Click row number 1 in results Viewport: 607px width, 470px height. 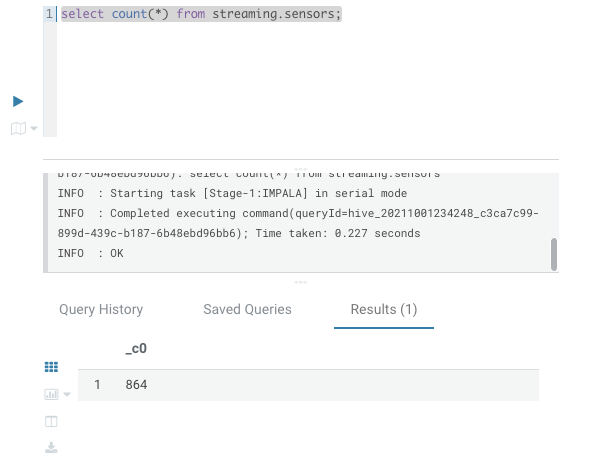pyautogui.click(x=97, y=385)
